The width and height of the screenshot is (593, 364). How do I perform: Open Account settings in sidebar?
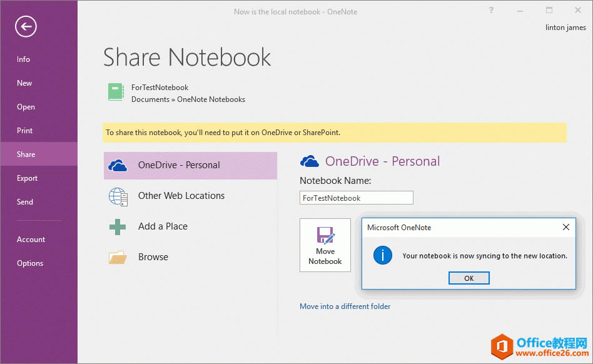click(x=31, y=240)
